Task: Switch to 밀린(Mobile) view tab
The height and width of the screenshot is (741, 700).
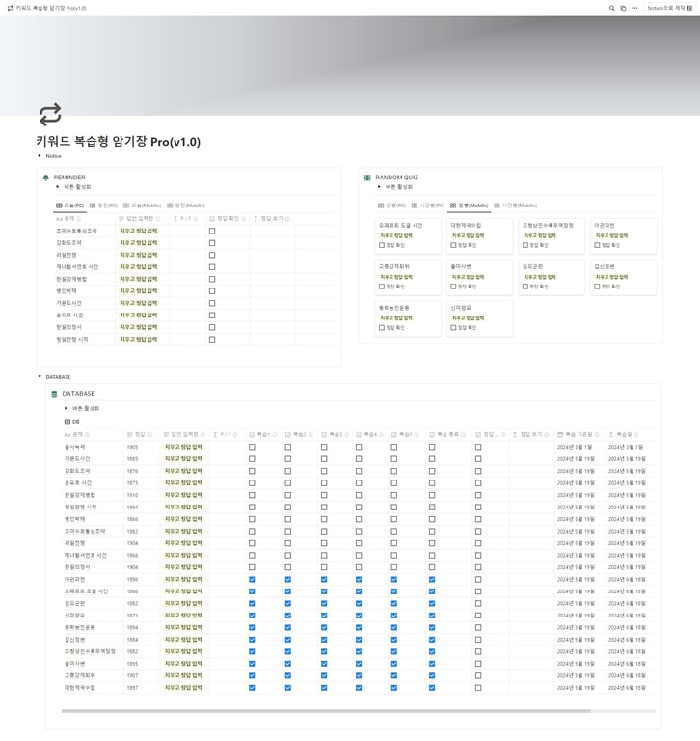Action: [x=186, y=206]
